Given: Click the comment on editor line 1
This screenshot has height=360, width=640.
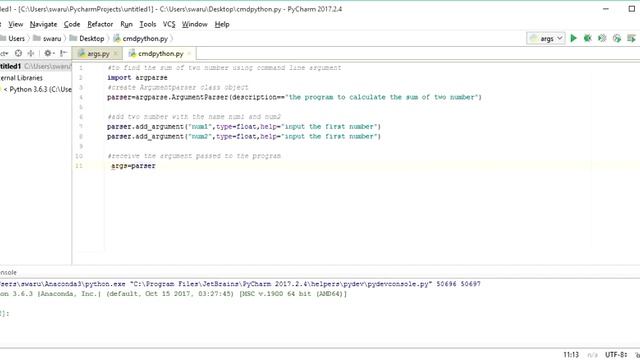Looking at the screenshot, I should point(224,68).
